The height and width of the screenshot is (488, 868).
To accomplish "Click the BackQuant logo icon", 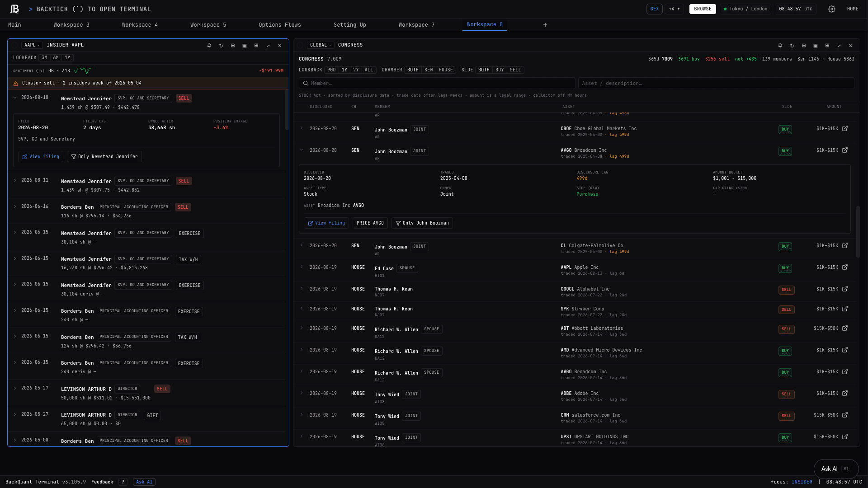I will pyautogui.click(x=14, y=9).
